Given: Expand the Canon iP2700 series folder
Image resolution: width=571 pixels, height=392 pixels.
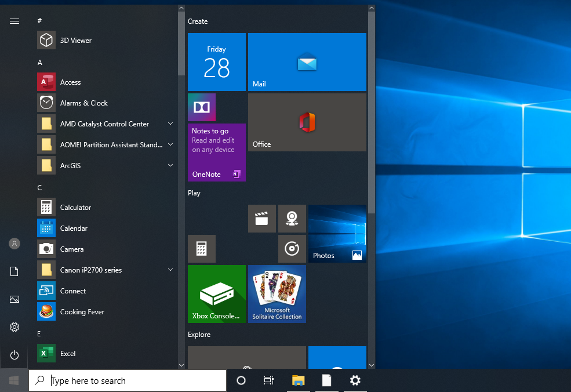Looking at the screenshot, I should coord(104,270).
